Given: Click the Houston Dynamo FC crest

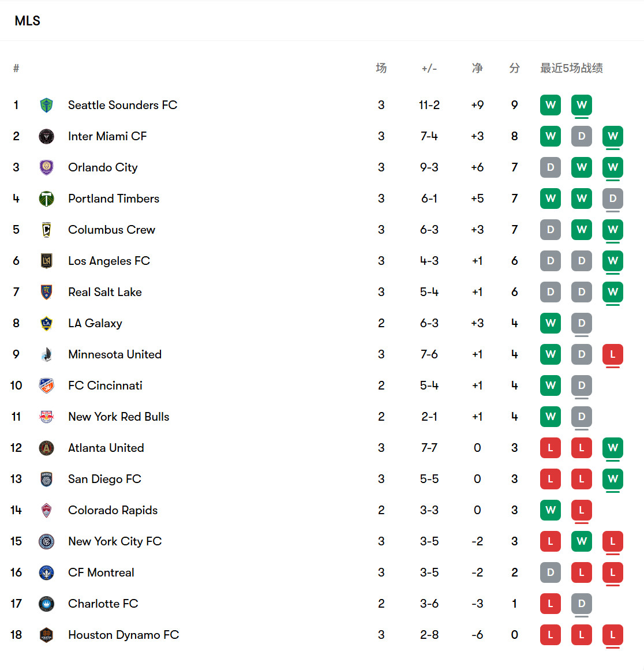Looking at the screenshot, I should click(46, 635).
